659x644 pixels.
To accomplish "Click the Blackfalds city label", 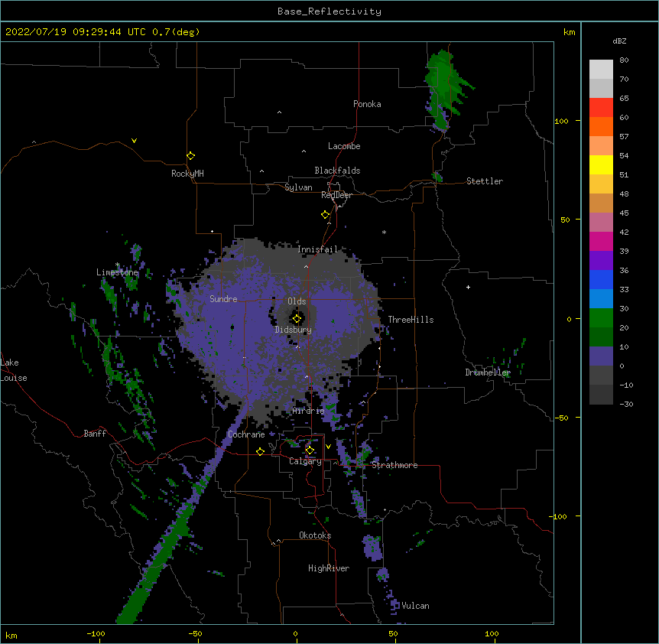I will pyautogui.click(x=337, y=171).
